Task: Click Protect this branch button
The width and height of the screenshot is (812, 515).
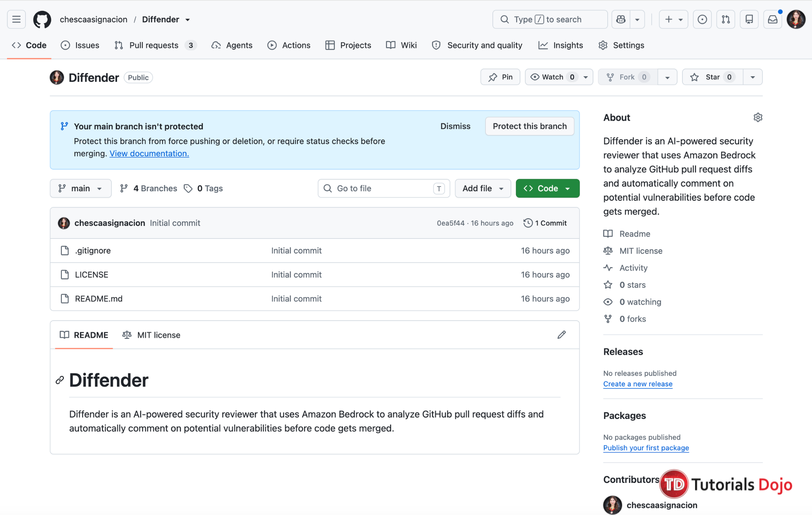Action: click(x=530, y=126)
